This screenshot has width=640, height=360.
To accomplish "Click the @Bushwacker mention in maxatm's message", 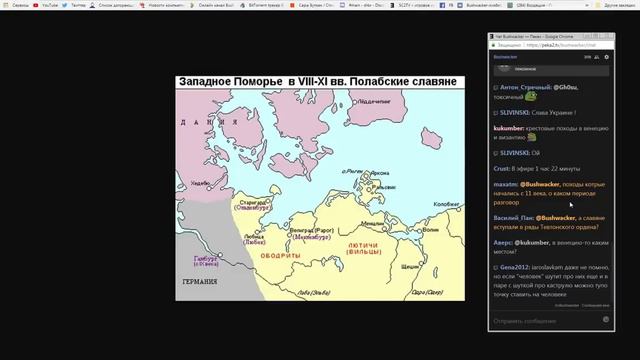I will pyautogui.click(x=540, y=184).
